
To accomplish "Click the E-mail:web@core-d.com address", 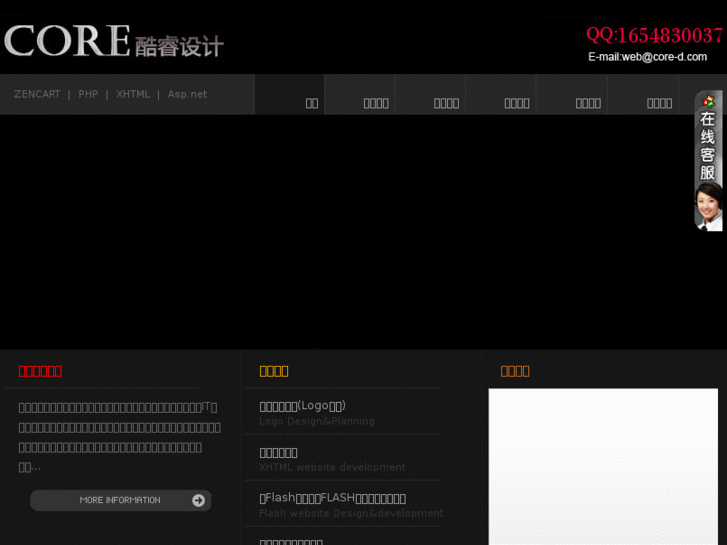I will 647,57.
